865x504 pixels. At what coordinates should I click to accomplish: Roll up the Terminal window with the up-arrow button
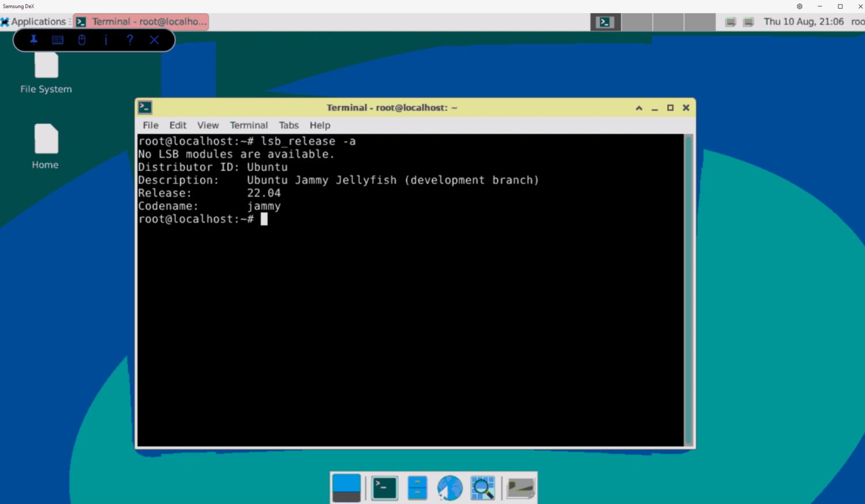click(639, 108)
